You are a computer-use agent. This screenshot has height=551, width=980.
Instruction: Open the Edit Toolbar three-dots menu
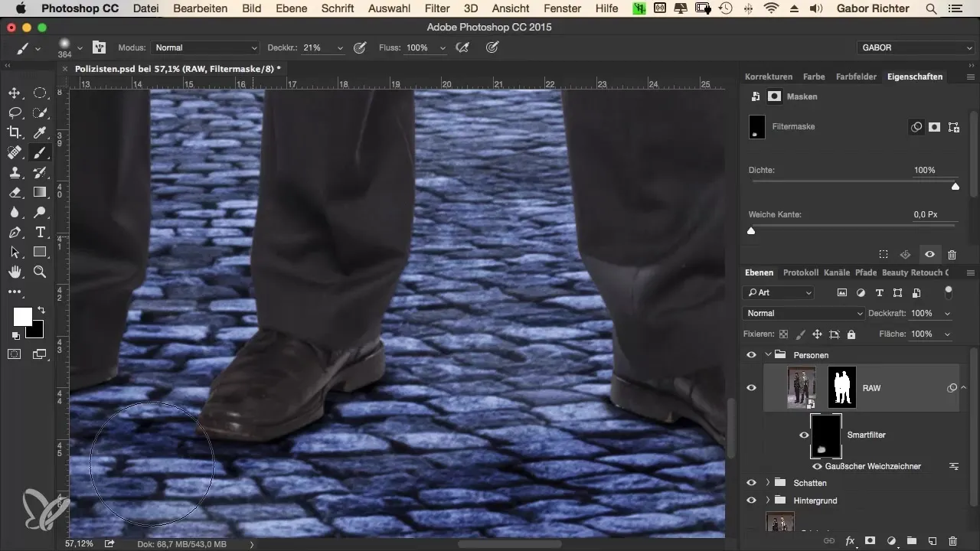[x=14, y=292]
